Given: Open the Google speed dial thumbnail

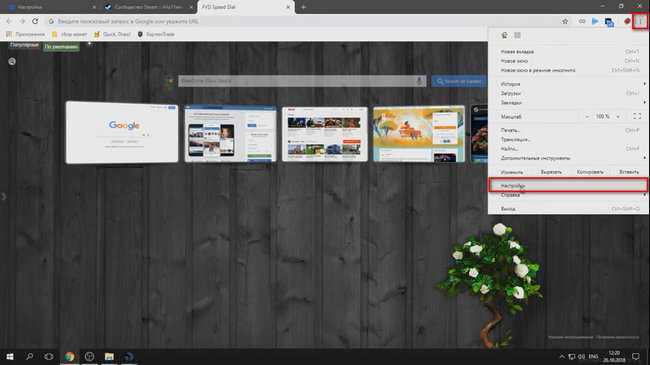Looking at the screenshot, I should point(122,132).
